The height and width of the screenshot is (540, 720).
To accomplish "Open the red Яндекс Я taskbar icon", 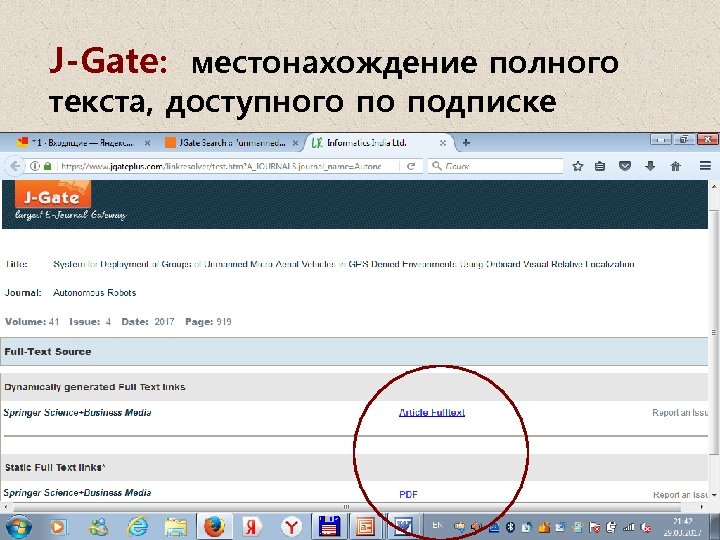I will (252, 527).
